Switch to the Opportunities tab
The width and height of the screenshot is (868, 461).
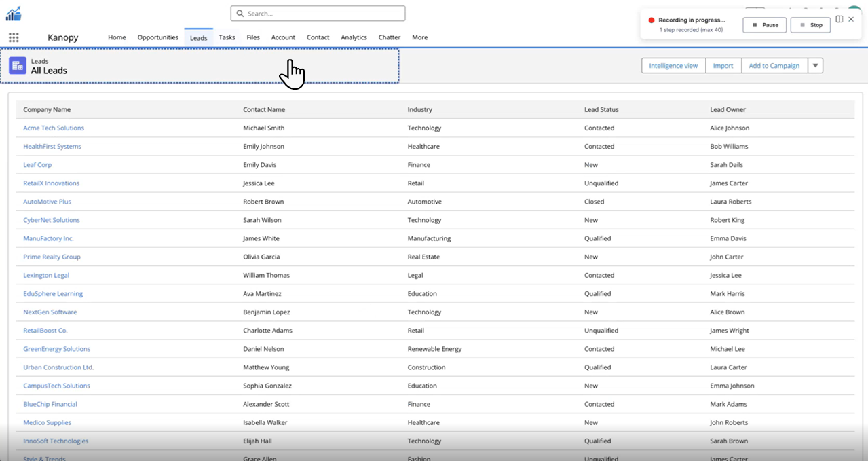point(157,37)
